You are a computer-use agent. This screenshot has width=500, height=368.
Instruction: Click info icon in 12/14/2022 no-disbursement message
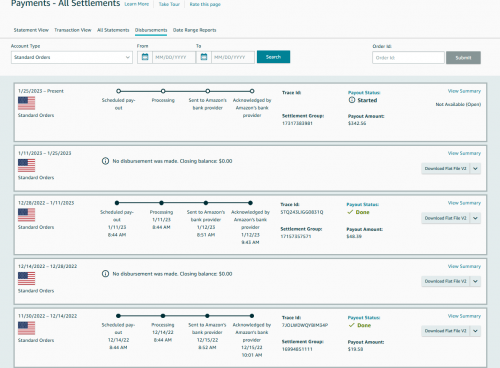[x=105, y=274]
